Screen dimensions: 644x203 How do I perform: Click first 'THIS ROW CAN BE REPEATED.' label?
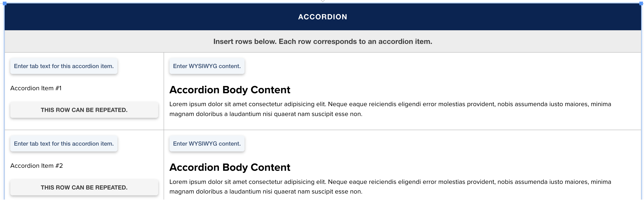point(84,110)
